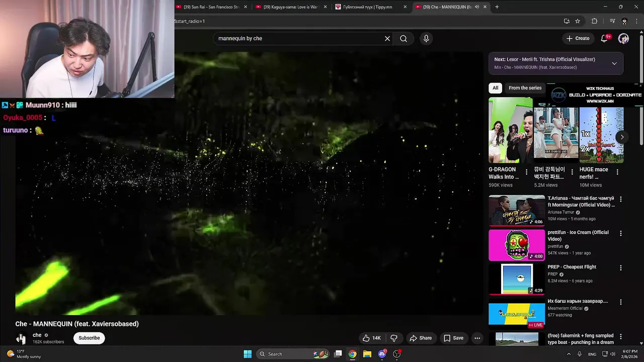The width and height of the screenshot is (644, 362).
Task: Start voice search with the microphone icon
Action: (x=426, y=38)
